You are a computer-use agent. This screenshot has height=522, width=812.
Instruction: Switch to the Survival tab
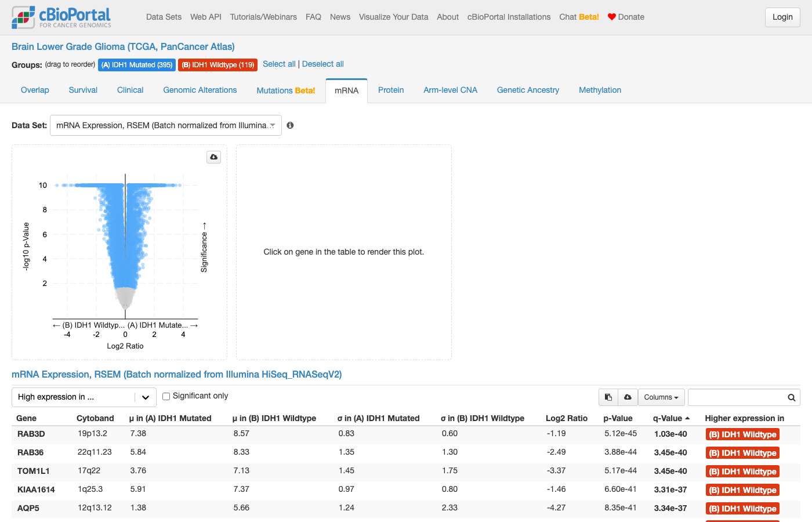(83, 90)
